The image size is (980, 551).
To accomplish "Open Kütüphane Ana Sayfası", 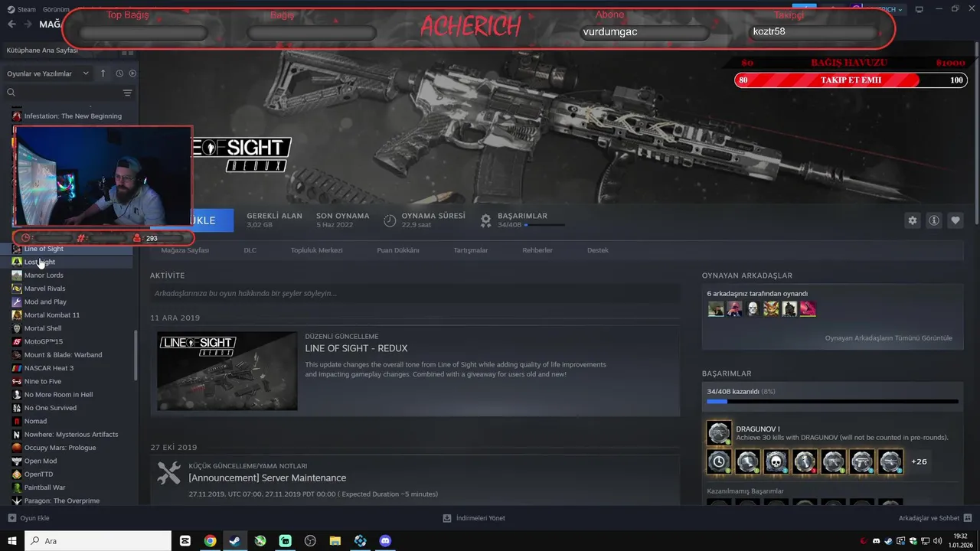I will tap(42, 50).
